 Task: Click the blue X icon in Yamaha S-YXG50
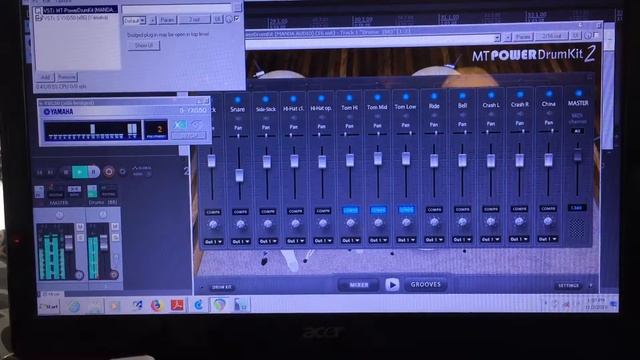[x=180, y=124]
